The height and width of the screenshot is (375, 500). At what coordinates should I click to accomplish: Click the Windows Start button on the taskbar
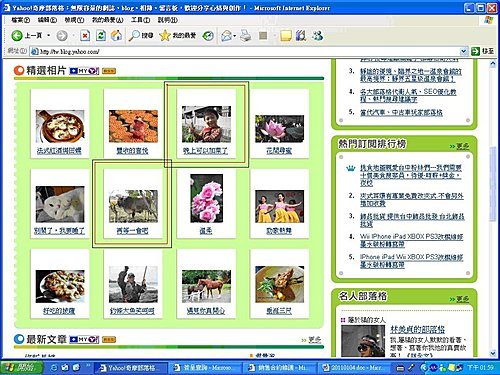[22, 367]
